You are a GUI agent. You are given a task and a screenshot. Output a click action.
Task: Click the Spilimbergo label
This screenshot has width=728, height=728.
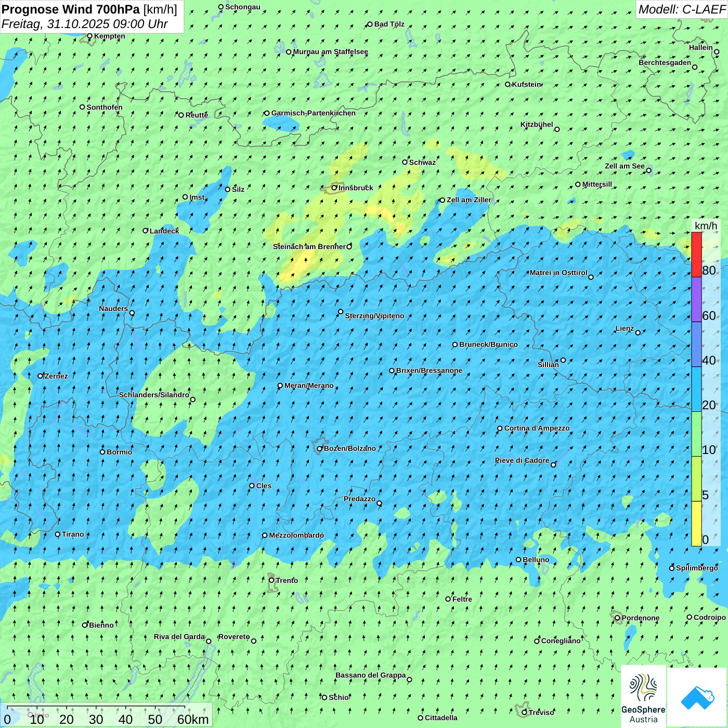point(697,568)
